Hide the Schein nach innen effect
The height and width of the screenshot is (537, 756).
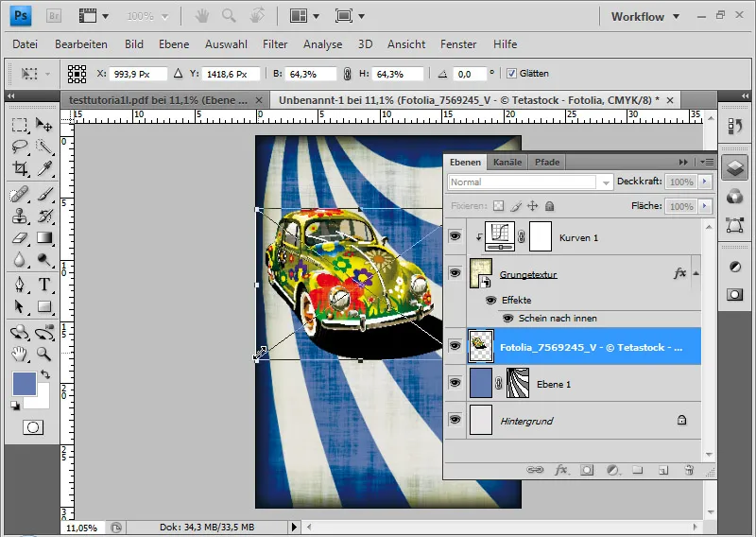pyautogui.click(x=507, y=319)
